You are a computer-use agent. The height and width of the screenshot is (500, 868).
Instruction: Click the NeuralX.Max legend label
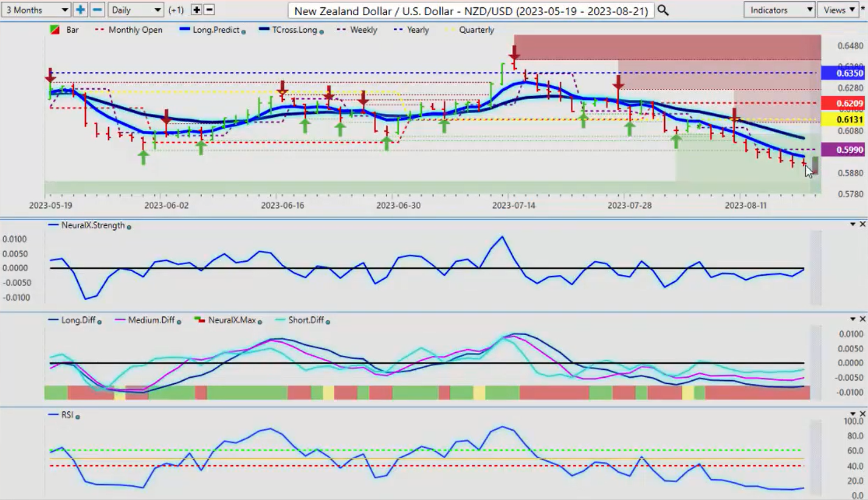coord(233,320)
